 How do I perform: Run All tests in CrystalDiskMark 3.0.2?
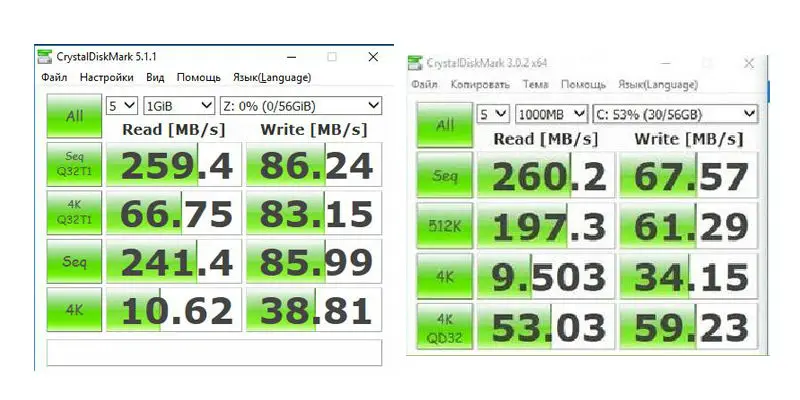(445, 125)
